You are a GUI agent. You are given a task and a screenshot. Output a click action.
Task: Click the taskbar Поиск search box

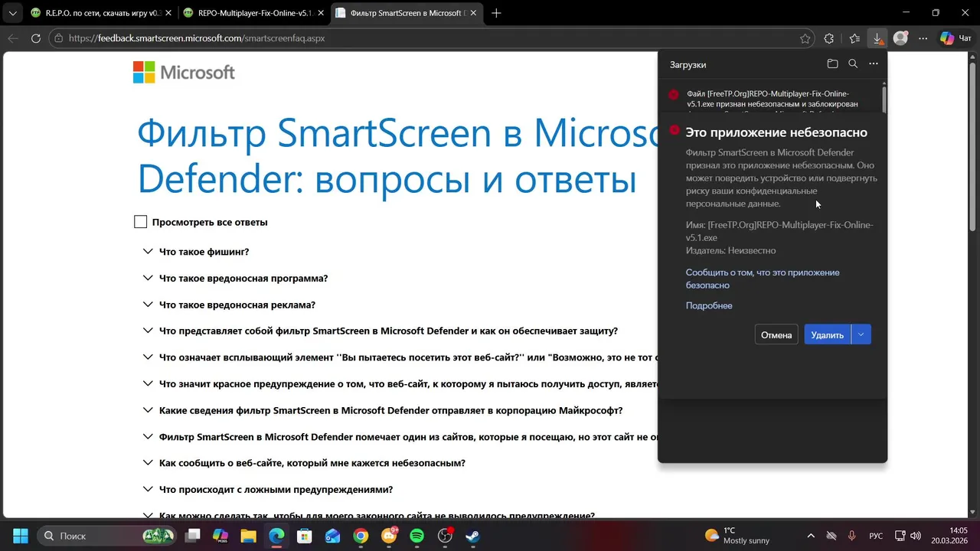[107, 536]
